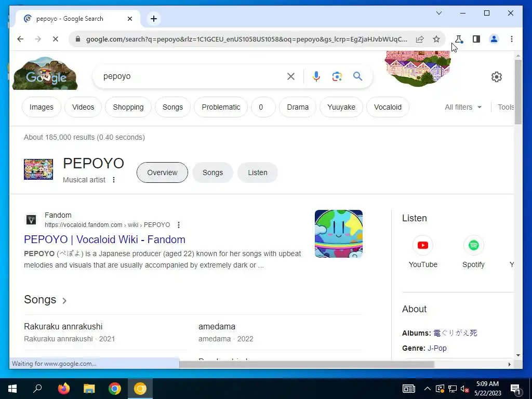Open the Windows Start menu
Image resolution: width=532 pixels, height=399 pixels.
(x=12, y=389)
